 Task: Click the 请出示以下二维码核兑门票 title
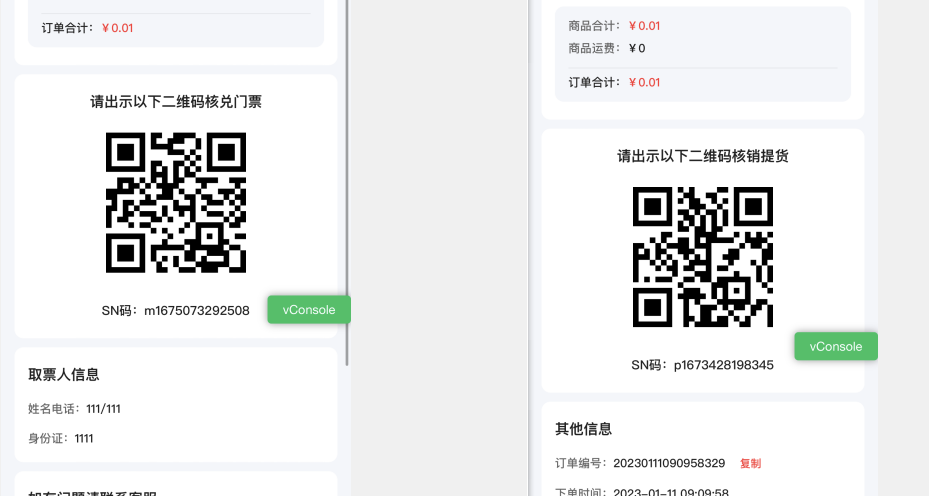coord(176,102)
